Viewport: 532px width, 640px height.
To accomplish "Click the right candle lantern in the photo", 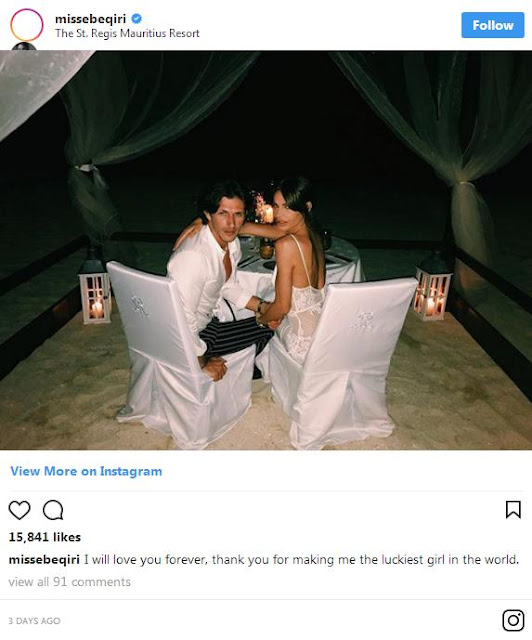I will point(433,290).
